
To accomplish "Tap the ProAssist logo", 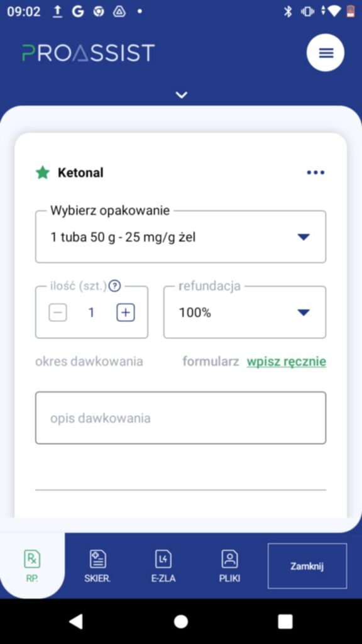I will click(88, 53).
